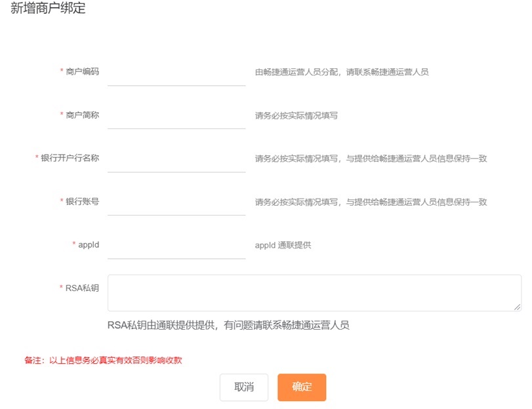Click the appId field label
The height and width of the screenshot is (409, 532).
(x=88, y=244)
